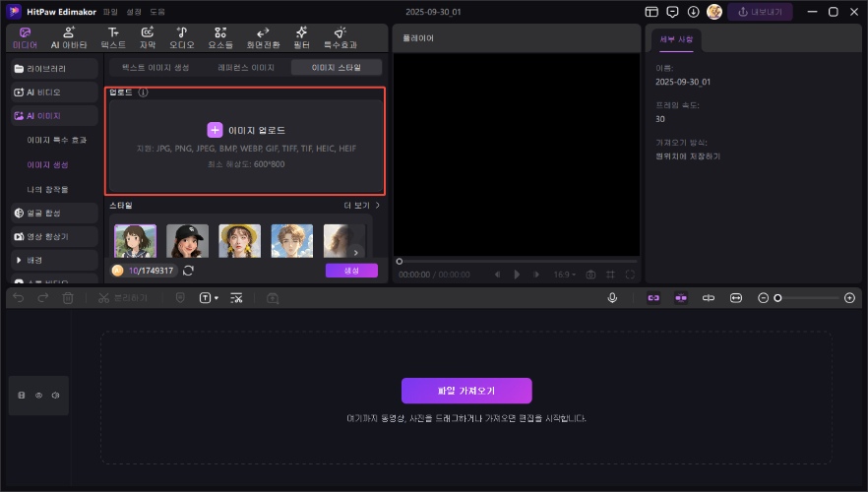
Task: Open the 16:9 aspect ratio dropdown
Action: 565,275
